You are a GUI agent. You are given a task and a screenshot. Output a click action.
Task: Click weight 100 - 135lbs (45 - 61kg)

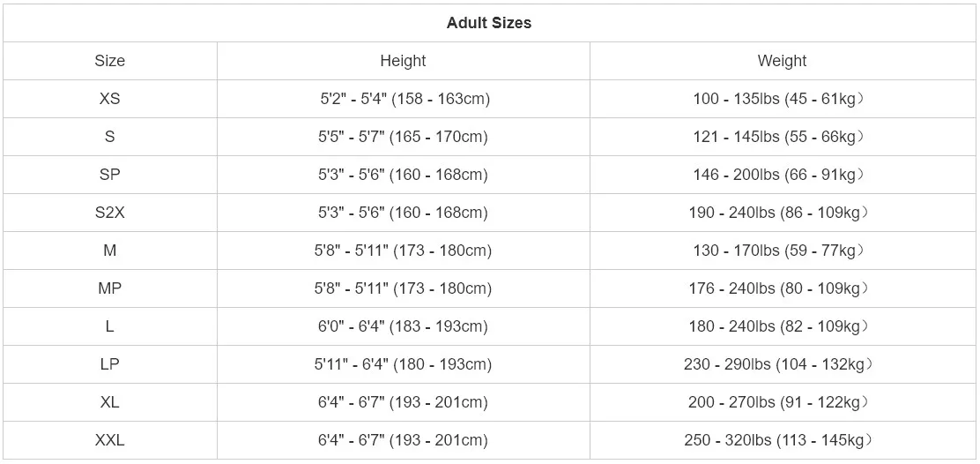[778, 99]
